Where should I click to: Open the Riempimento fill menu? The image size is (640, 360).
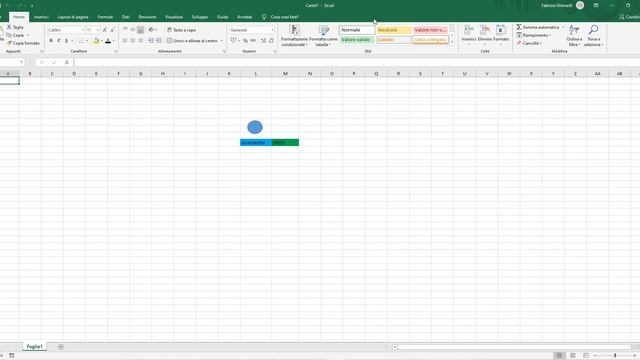coord(533,35)
